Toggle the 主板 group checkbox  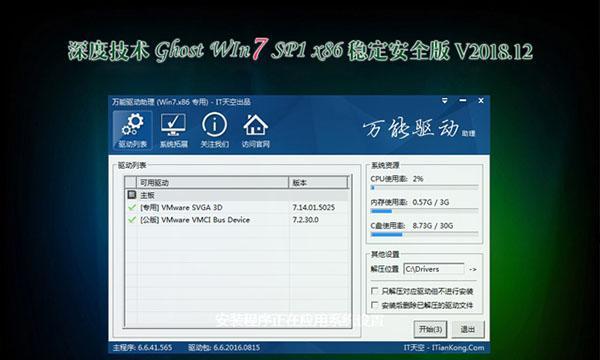click(x=132, y=195)
